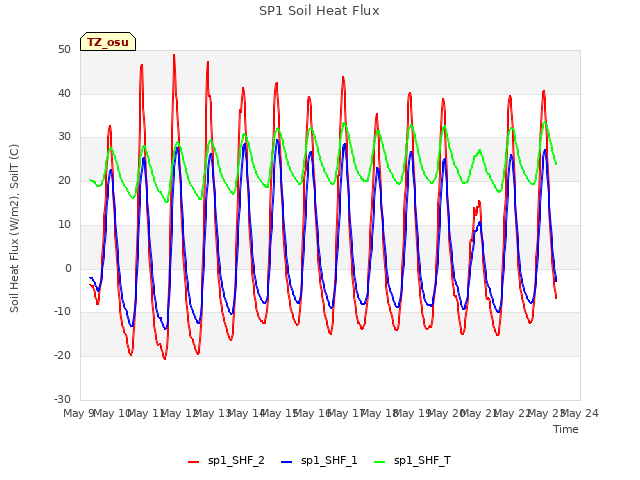Click the red curve peak near 49 on May 11

click(174, 55)
